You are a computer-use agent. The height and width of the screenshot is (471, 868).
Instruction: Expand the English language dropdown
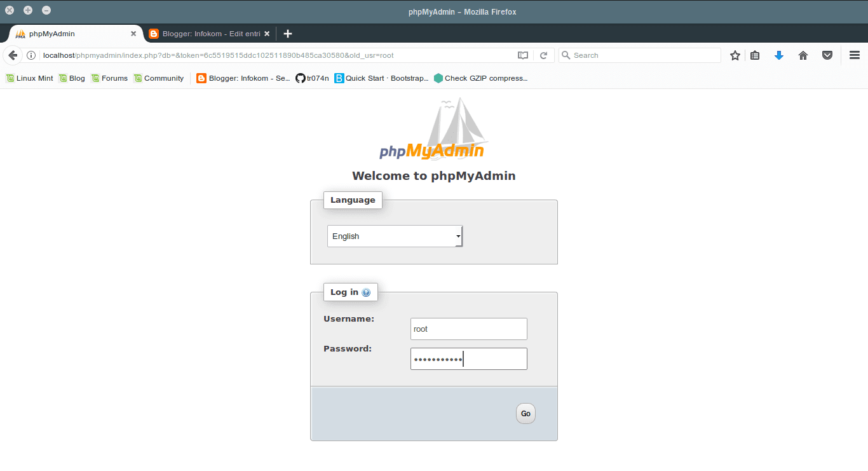(x=395, y=236)
